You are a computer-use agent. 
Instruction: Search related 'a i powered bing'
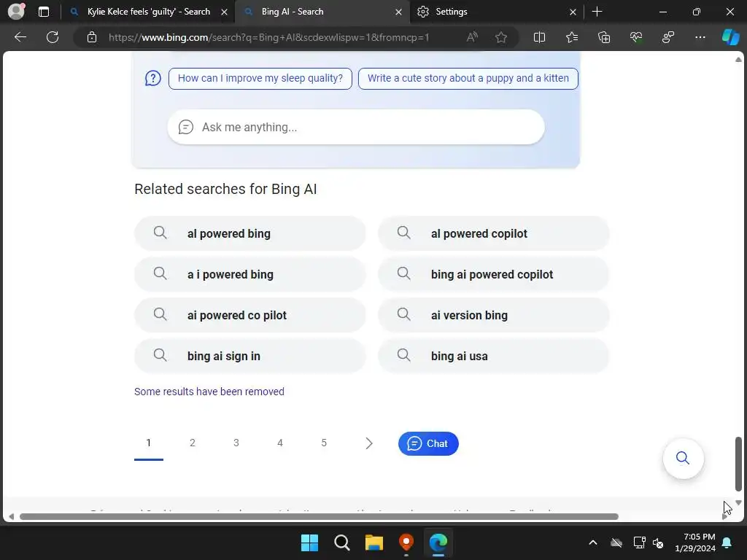pyautogui.click(x=250, y=274)
